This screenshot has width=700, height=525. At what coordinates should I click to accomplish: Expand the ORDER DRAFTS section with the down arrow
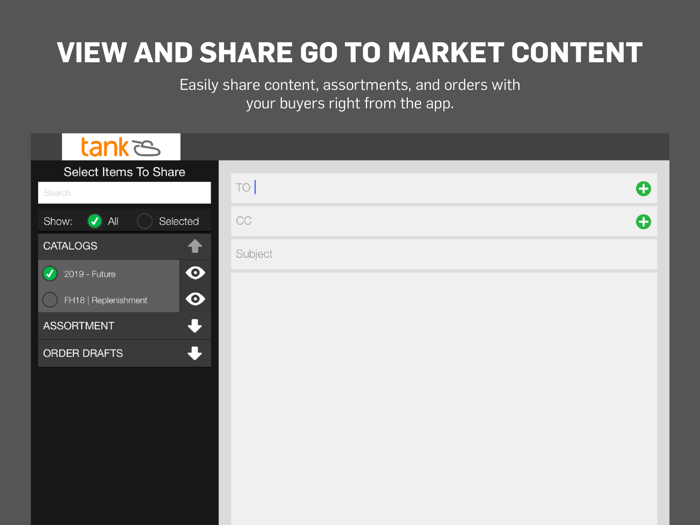195,353
